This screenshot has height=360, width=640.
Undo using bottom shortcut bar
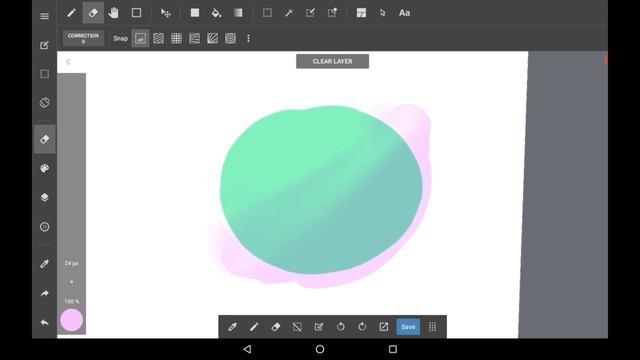pos(340,327)
